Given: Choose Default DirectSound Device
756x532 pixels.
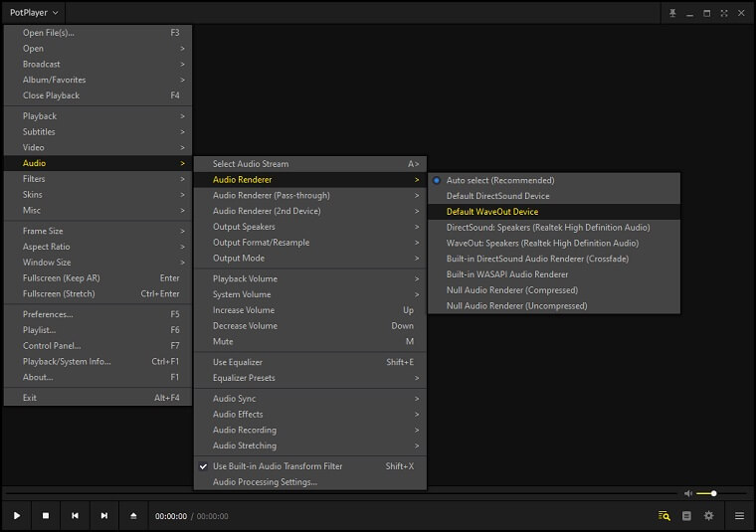Looking at the screenshot, I should pos(554,196).
